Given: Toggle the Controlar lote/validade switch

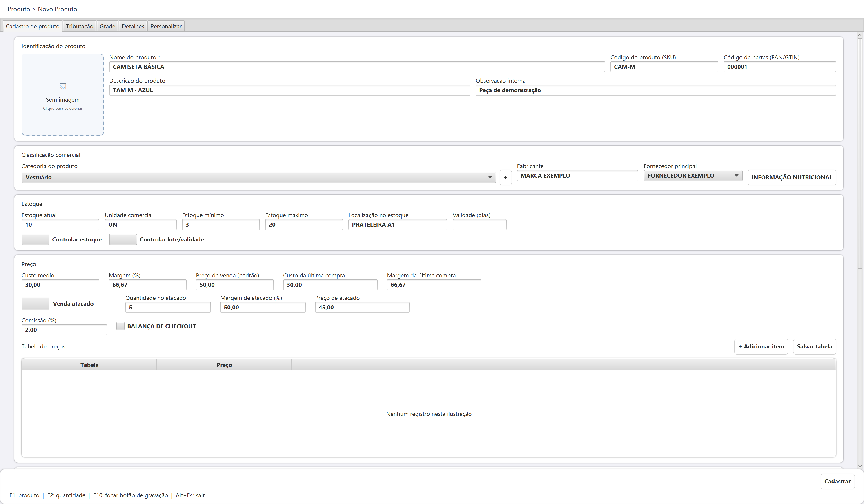Looking at the screenshot, I should click(123, 239).
